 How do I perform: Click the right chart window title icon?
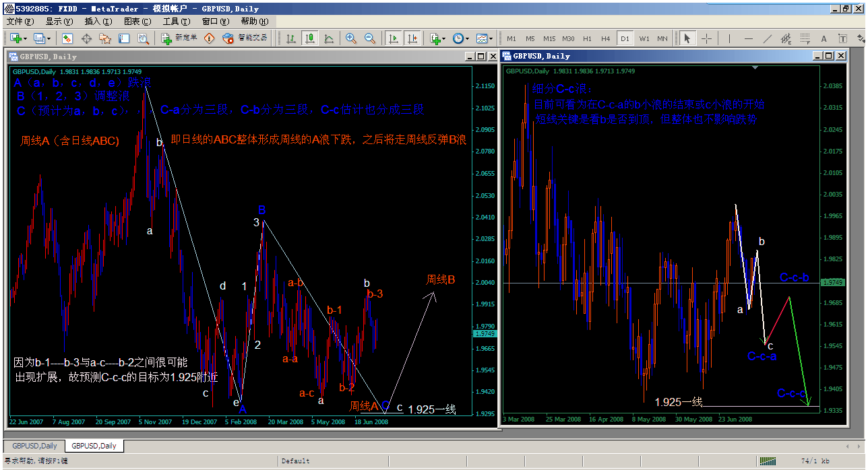(x=506, y=56)
